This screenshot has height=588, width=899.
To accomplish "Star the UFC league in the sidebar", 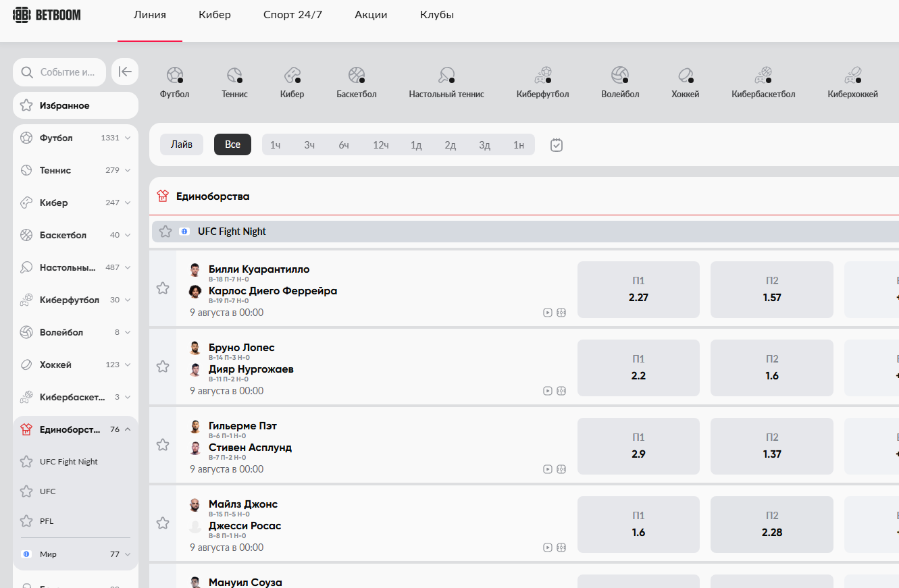I will 26,491.
